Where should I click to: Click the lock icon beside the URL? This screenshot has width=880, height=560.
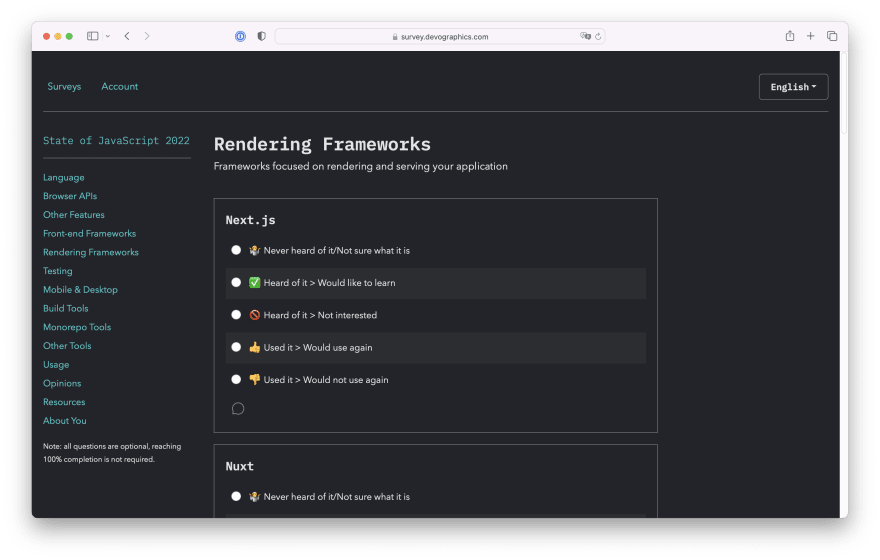click(395, 36)
